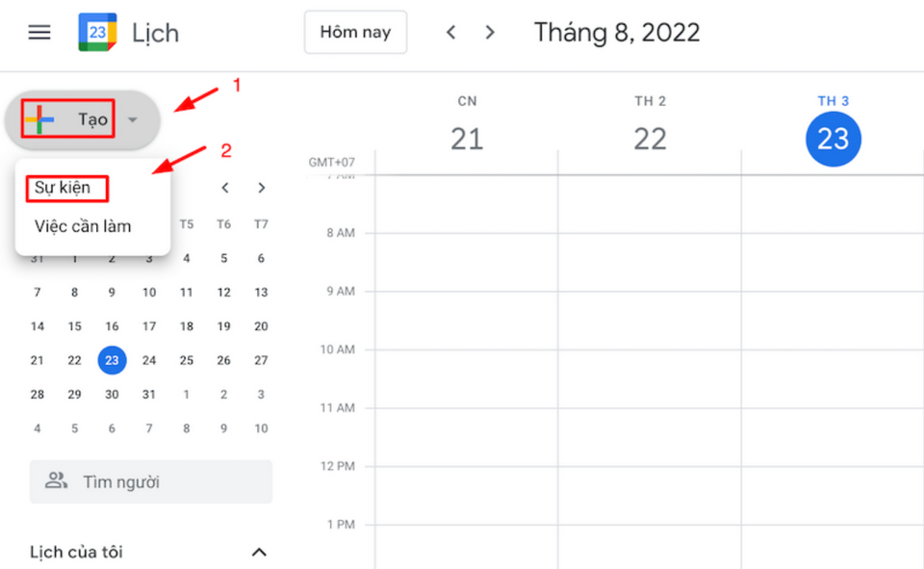Screen dimensions: 924x569
Task: Open Monday 22 column header date
Action: (650, 139)
